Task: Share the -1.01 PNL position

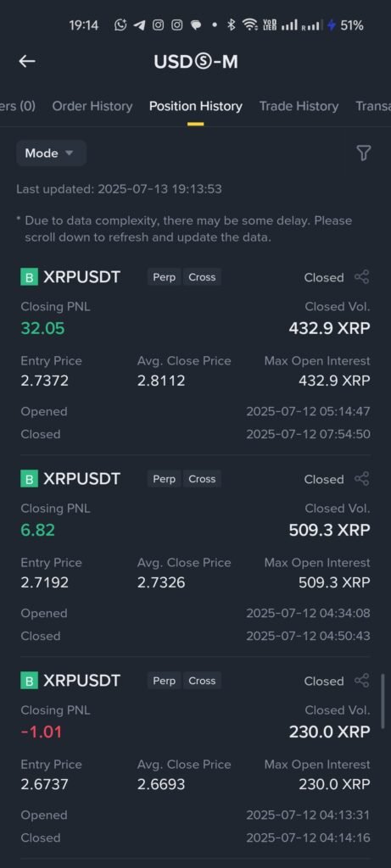Action: pyautogui.click(x=361, y=681)
